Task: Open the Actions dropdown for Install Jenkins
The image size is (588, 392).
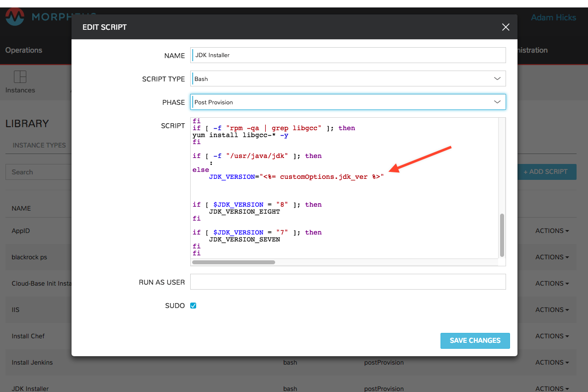Action: click(552, 362)
